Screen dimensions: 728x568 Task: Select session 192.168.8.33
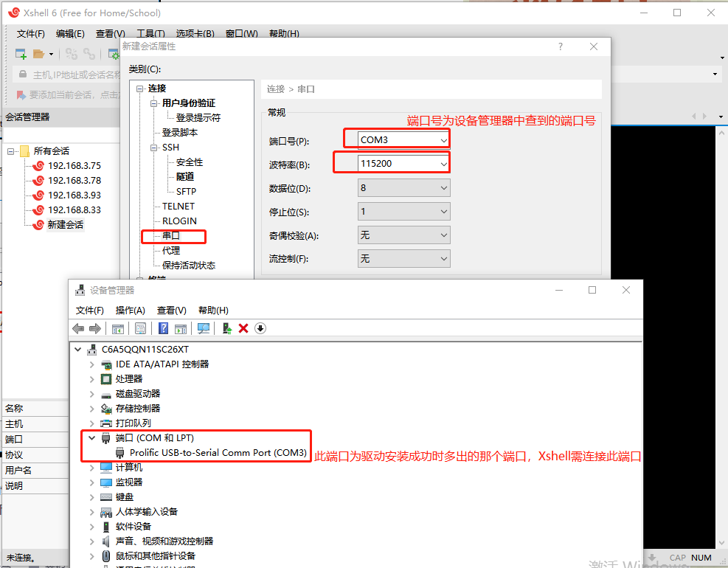pos(74,210)
